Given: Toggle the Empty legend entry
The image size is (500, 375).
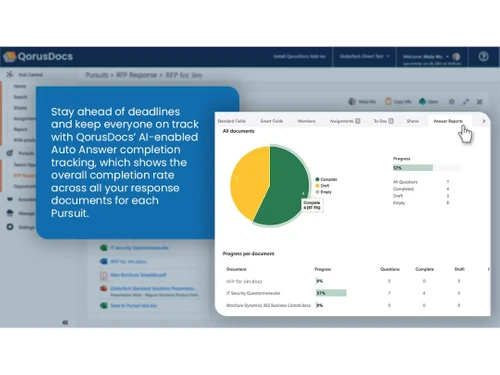Looking at the screenshot, I should (323, 192).
